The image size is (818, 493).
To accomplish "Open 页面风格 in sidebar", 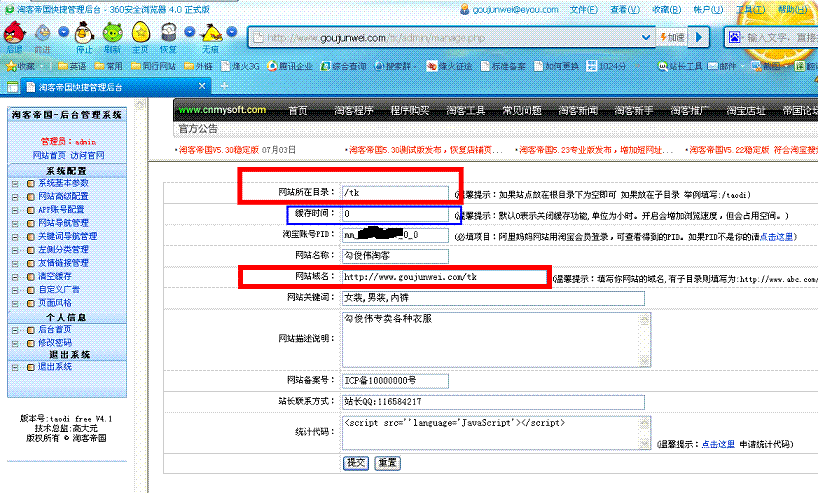I will click(x=55, y=303).
